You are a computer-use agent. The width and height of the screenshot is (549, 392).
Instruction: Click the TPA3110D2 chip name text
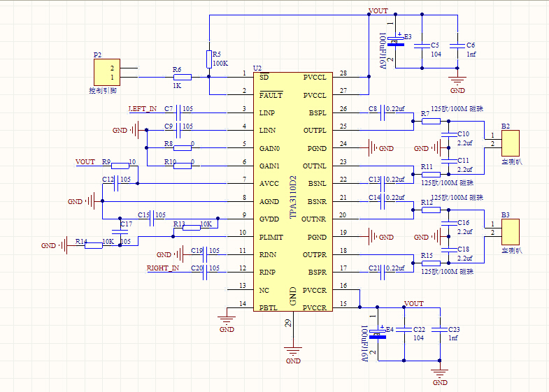click(293, 197)
